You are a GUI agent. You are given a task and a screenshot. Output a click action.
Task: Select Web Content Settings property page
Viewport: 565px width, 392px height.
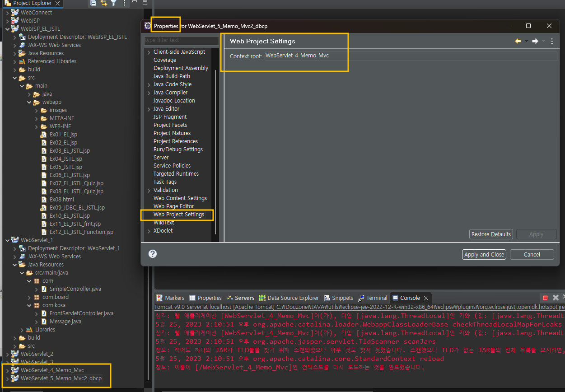tap(180, 198)
